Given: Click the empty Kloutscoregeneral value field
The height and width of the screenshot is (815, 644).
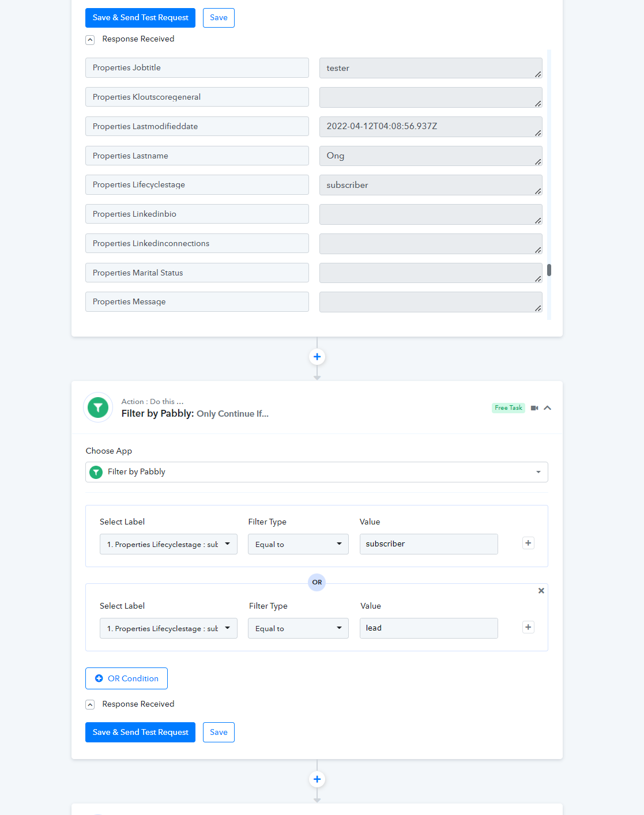Looking at the screenshot, I should coord(431,97).
